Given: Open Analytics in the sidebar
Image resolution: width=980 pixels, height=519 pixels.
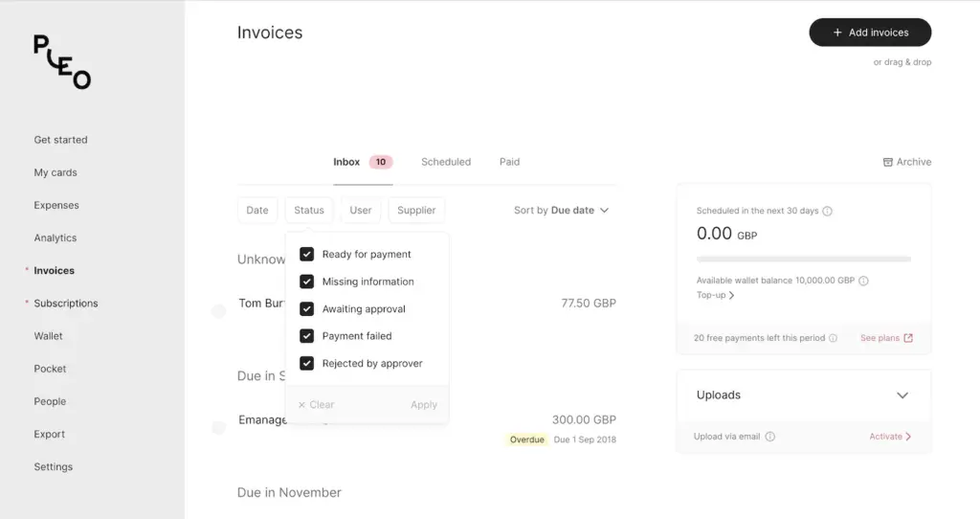Looking at the screenshot, I should click(56, 238).
